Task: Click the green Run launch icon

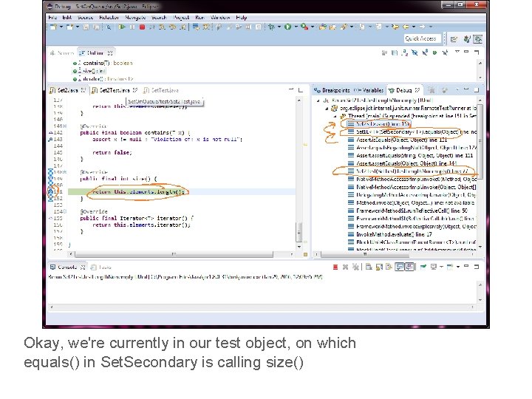Action: pyautogui.click(x=288, y=27)
